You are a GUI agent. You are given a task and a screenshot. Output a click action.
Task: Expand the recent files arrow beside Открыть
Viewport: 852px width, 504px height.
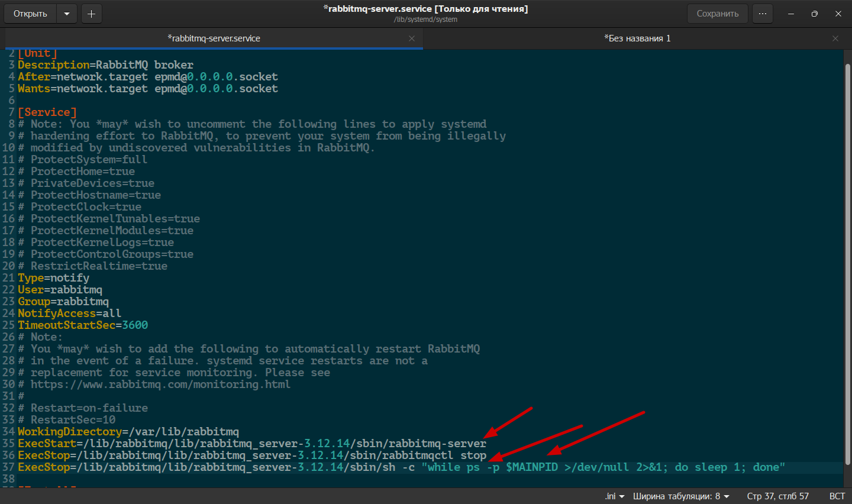tap(67, 14)
